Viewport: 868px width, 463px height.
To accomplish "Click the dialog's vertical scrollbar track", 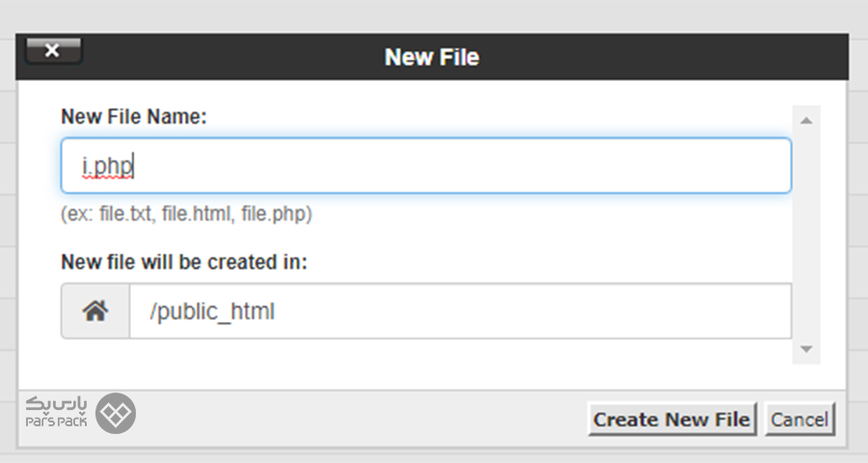I will coord(806,234).
